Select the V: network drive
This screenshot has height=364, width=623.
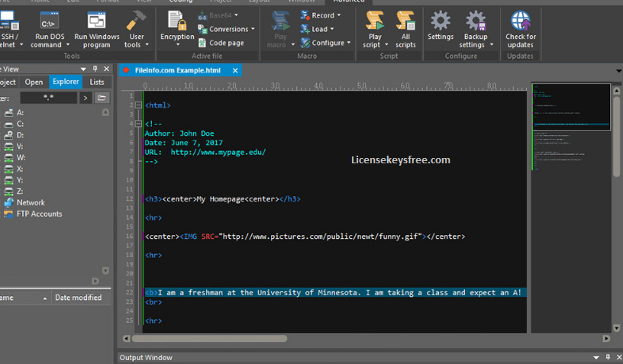(x=15, y=147)
